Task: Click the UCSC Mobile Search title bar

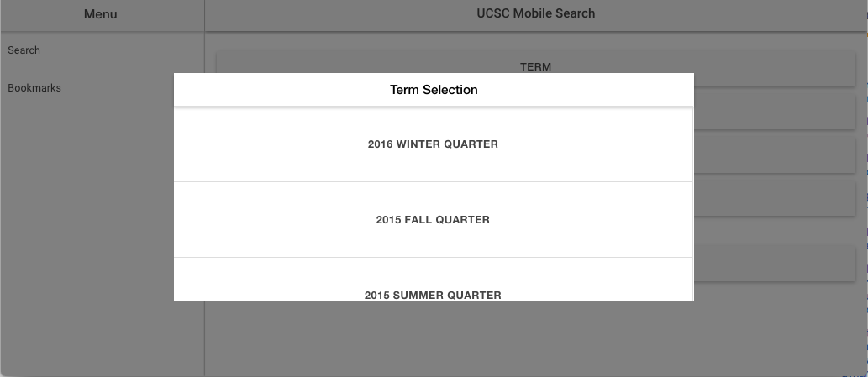Action: tap(535, 13)
